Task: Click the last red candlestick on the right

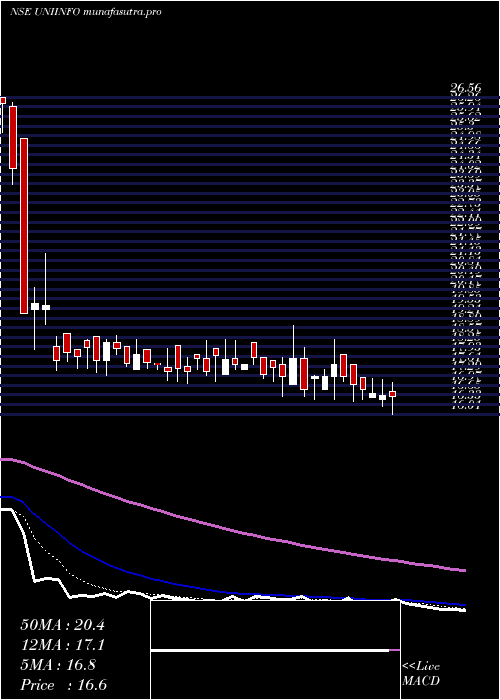Action: 392,394
